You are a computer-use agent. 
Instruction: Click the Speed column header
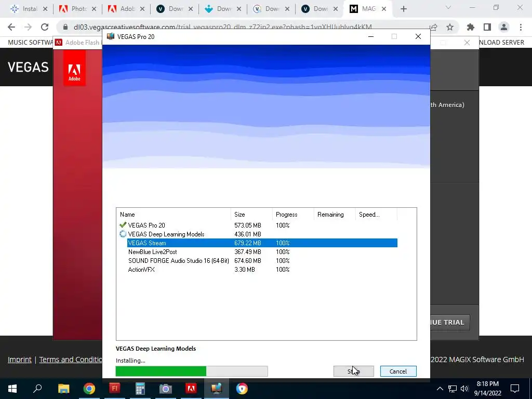[x=376, y=215]
